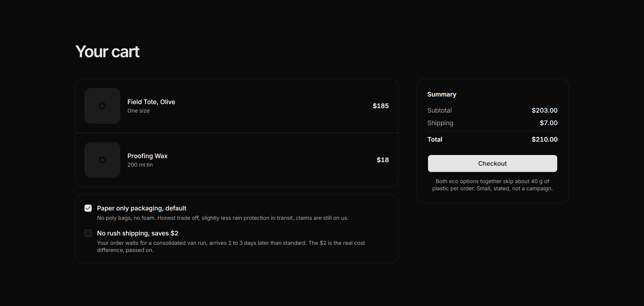The width and height of the screenshot is (644, 306).
Task: Uncheck Paper only packaging checkbox
Action: coord(88,208)
